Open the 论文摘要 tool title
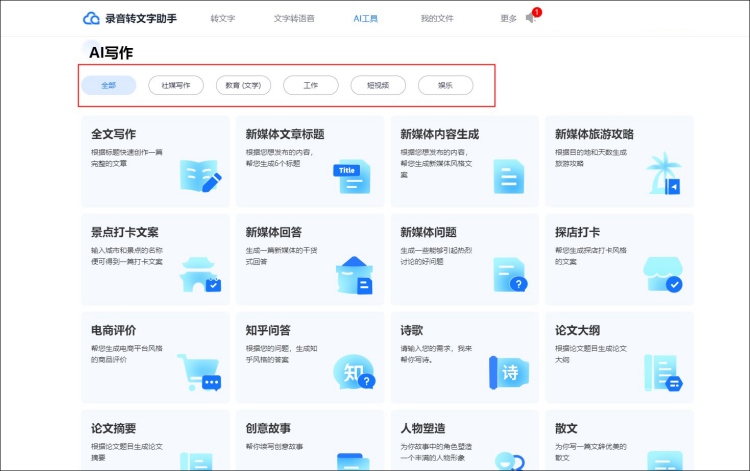The width and height of the screenshot is (750, 471). (x=113, y=428)
